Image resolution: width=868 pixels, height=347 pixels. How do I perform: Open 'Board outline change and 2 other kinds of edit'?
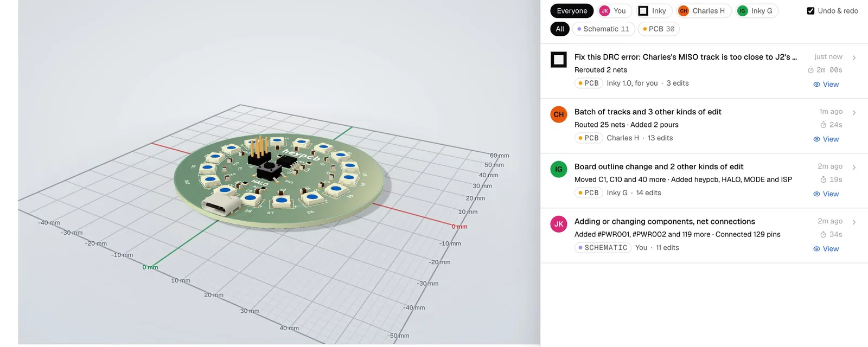click(659, 166)
